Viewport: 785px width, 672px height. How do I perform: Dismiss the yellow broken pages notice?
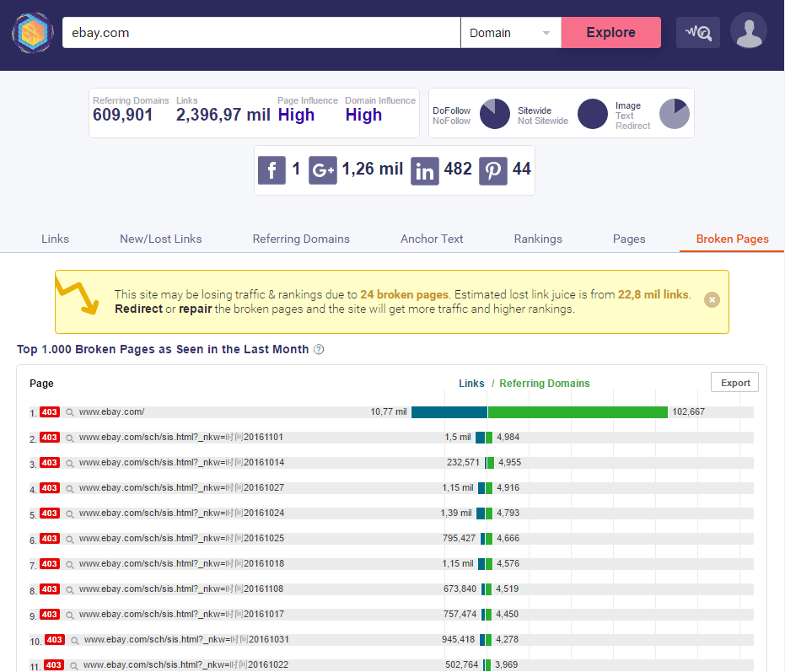click(712, 300)
